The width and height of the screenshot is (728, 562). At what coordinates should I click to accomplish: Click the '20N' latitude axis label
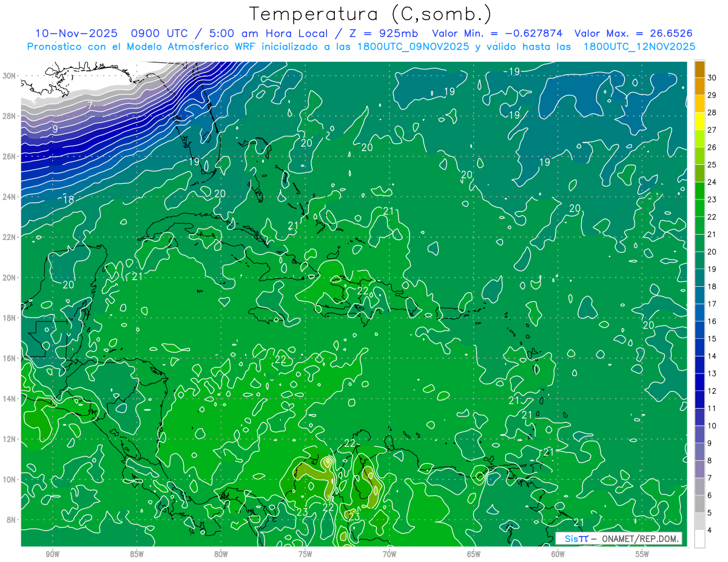(10, 278)
